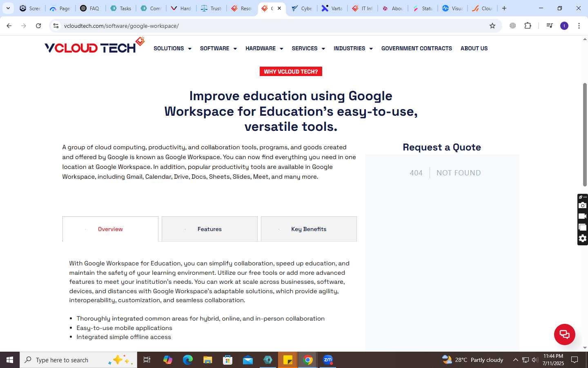
Task: Open the ABOUT US page
Action: (474, 48)
